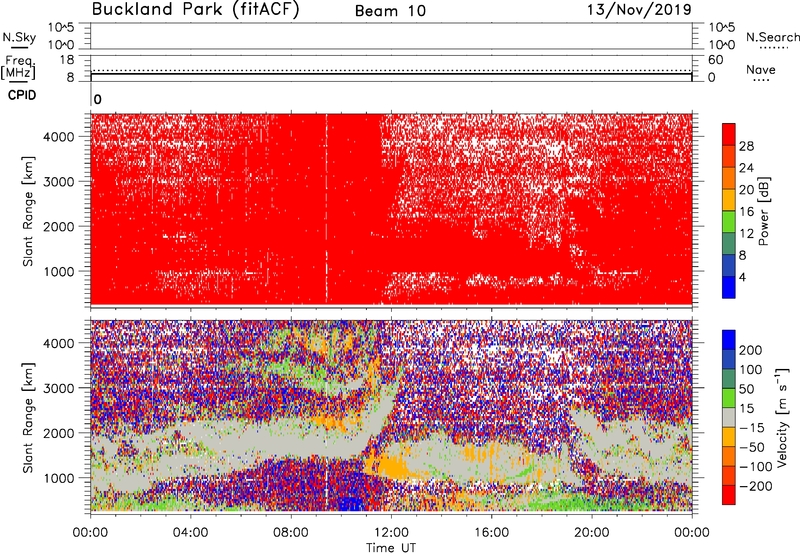Image resolution: width=800 pixels, height=554 pixels.
Task: Click the "Time UT" axis label
Action: [391, 548]
